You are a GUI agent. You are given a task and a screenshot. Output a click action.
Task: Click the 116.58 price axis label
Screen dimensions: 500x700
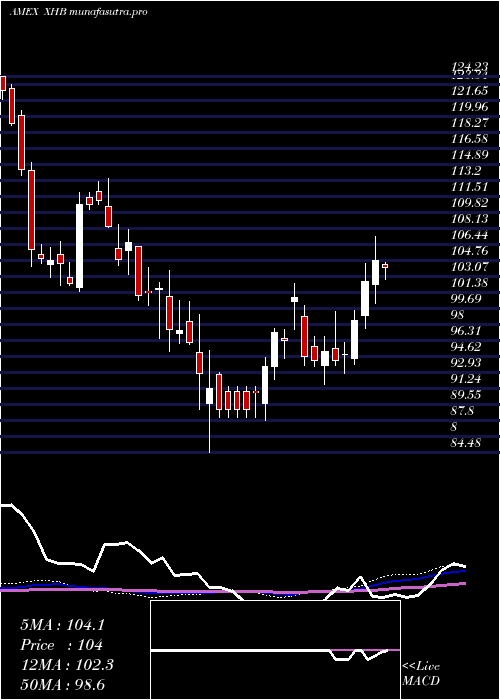(470, 139)
